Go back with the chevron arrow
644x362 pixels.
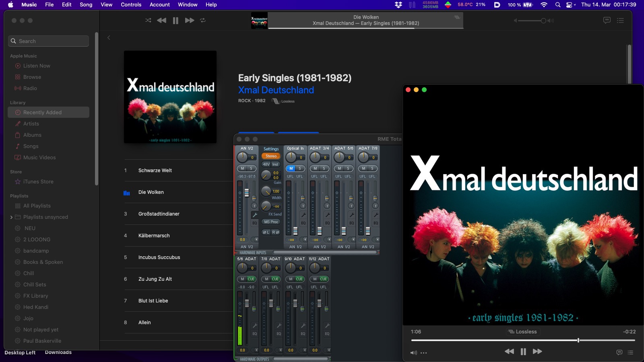[109, 37]
